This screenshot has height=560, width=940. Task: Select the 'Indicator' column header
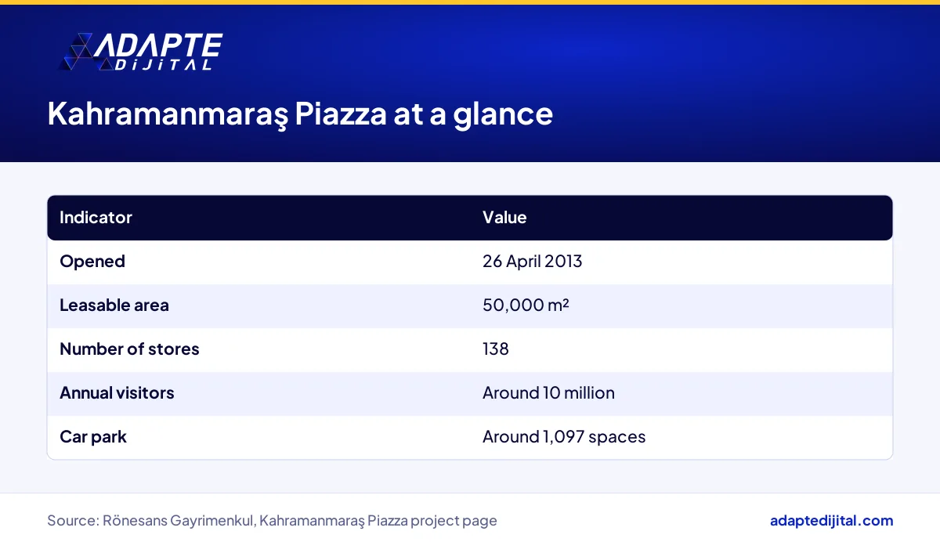pyautogui.click(x=96, y=218)
